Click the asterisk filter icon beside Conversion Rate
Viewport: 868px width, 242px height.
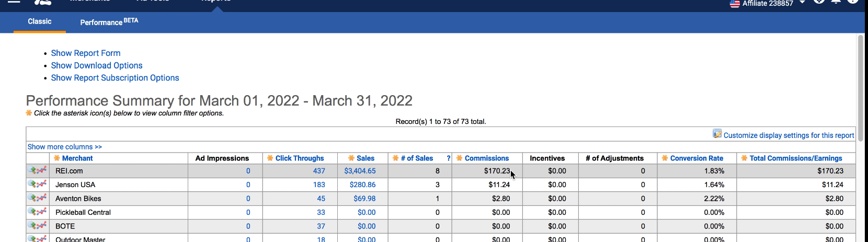coord(665,158)
